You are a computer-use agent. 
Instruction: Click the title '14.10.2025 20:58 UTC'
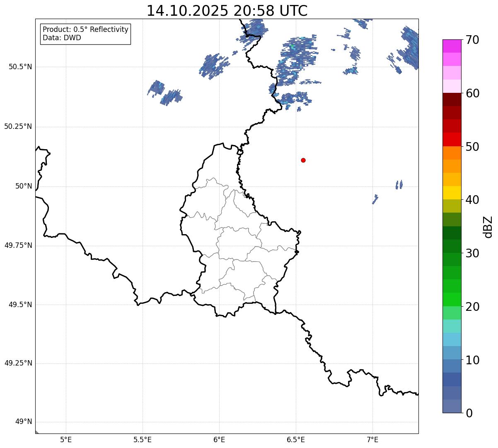pos(227,11)
